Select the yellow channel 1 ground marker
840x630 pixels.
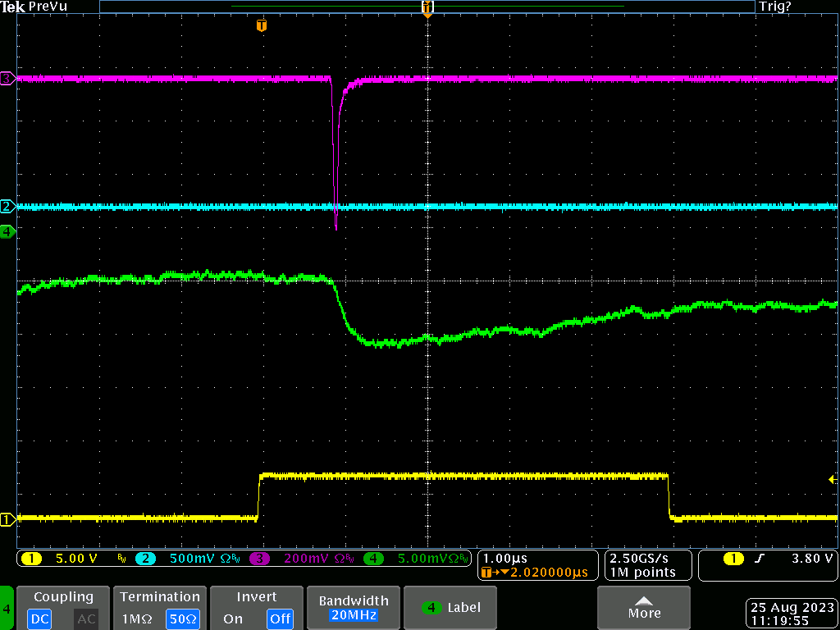click(x=7, y=518)
